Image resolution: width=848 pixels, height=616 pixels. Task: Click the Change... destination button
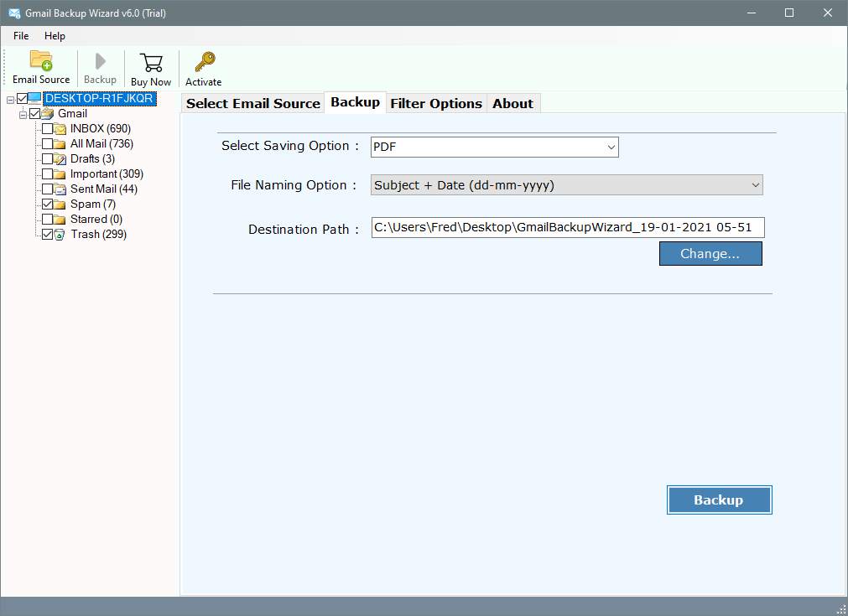click(x=710, y=253)
